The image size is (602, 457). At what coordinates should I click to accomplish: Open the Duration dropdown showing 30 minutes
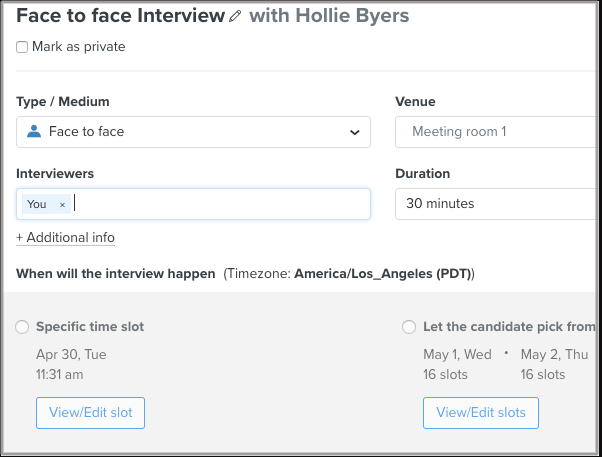coord(497,204)
